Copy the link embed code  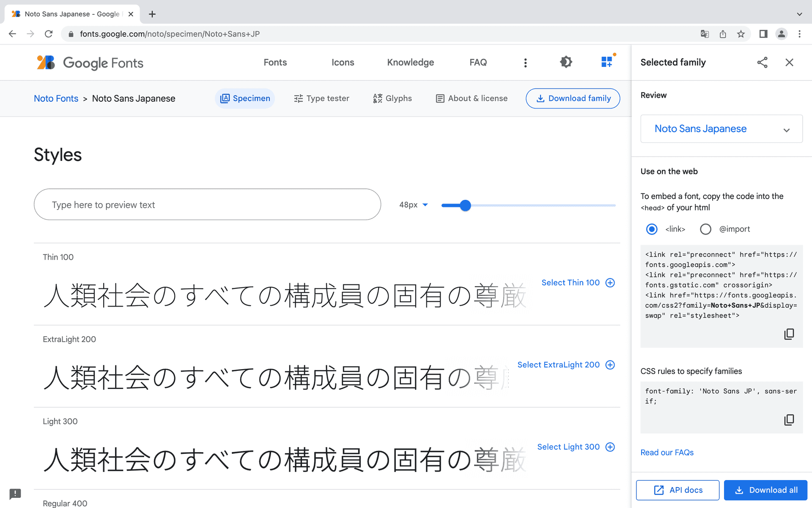pyautogui.click(x=789, y=334)
